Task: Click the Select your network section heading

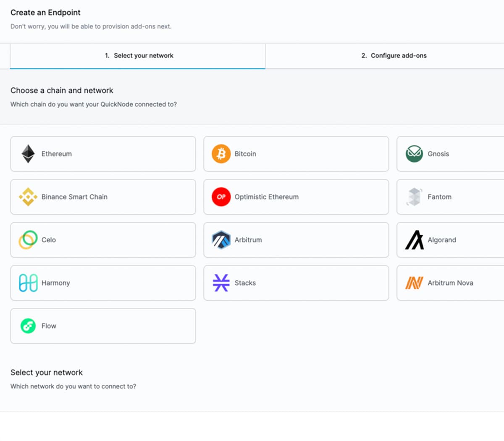Action: coord(47,373)
